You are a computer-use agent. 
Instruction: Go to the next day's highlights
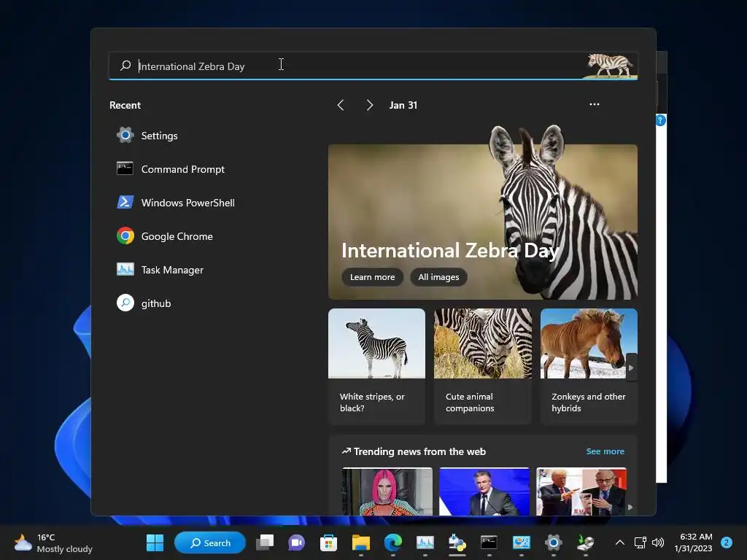click(369, 105)
